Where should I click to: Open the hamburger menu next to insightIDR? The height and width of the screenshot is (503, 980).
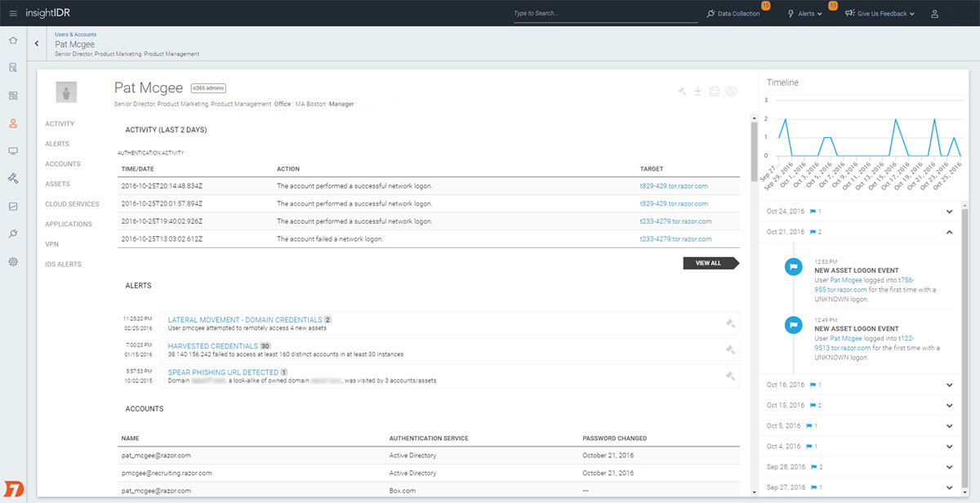pyautogui.click(x=12, y=13)
